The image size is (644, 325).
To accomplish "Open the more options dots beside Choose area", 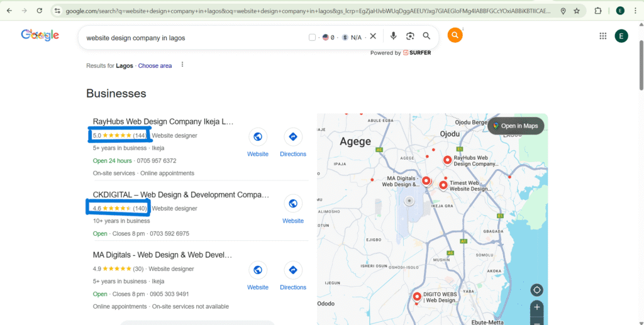I will (x=182, y=65).
